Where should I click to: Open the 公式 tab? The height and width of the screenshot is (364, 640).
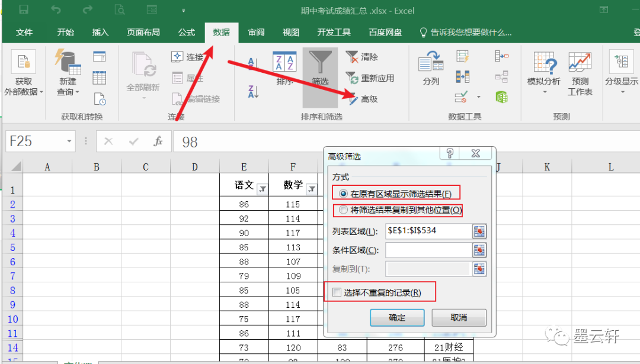(x=187, y=32)
